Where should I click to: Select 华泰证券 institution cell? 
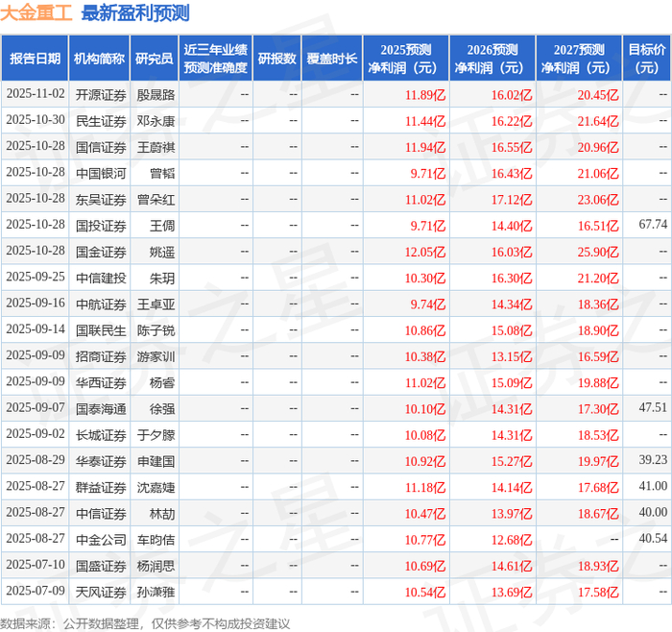click(x=101, y=461)
